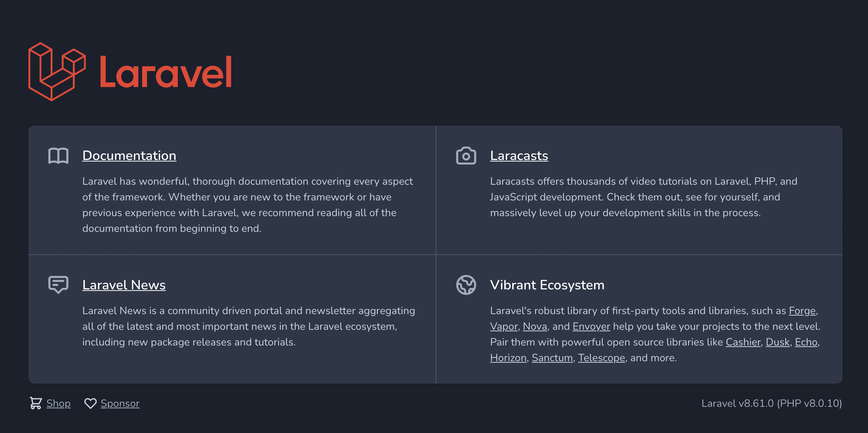Click the Laravel cube logo icon
This screenshot has height=433, width=868.
pos(57,71)
